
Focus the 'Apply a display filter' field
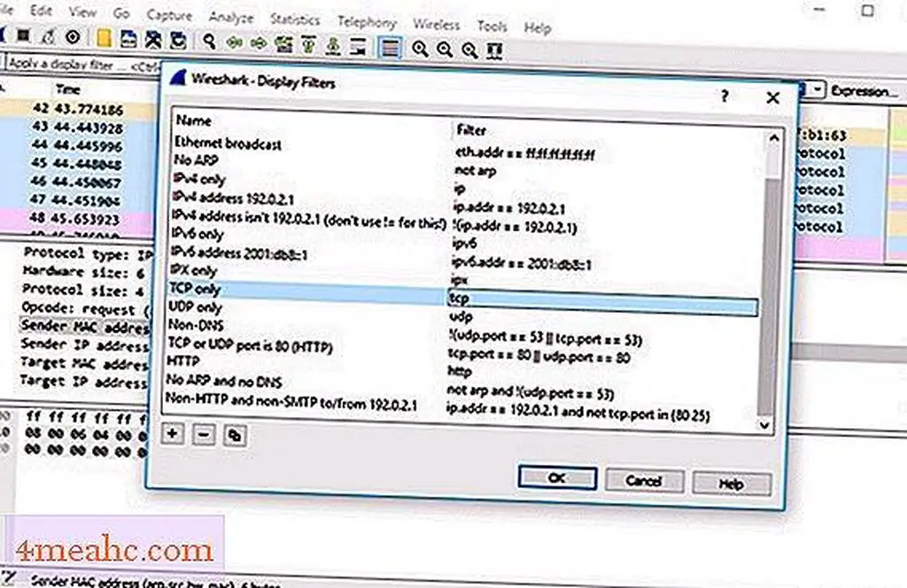click(x=81, y=64)
